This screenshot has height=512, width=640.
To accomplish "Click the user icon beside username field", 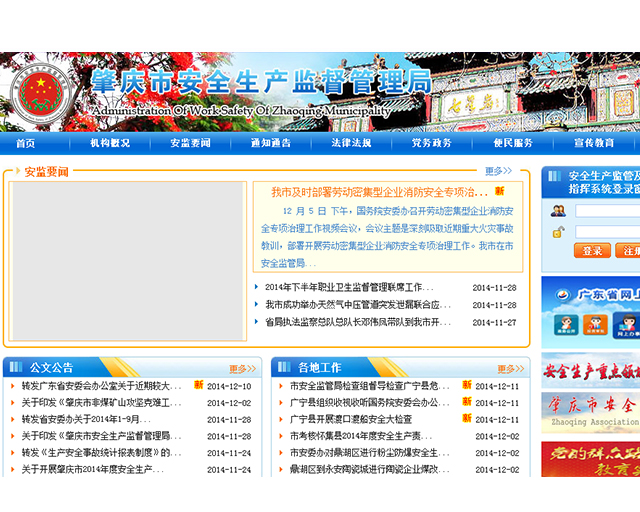I will pos(558,211).
